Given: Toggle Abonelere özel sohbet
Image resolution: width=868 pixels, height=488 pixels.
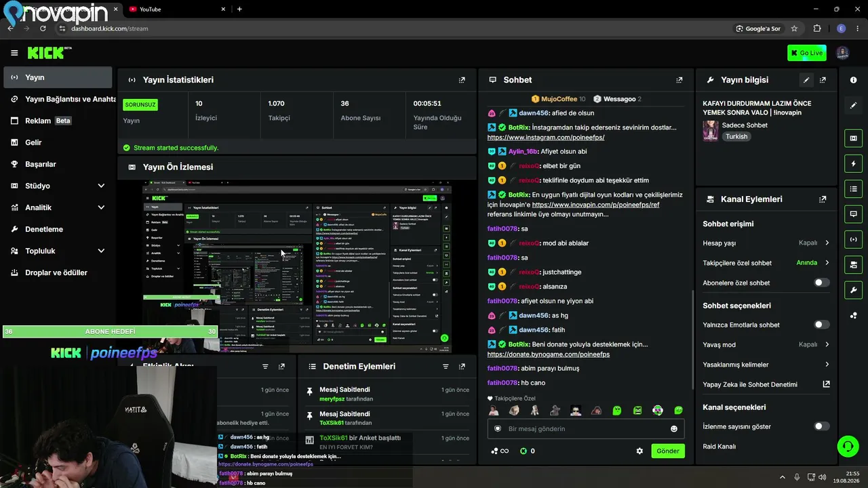Looking at the screenshot, I should point(821,283).
